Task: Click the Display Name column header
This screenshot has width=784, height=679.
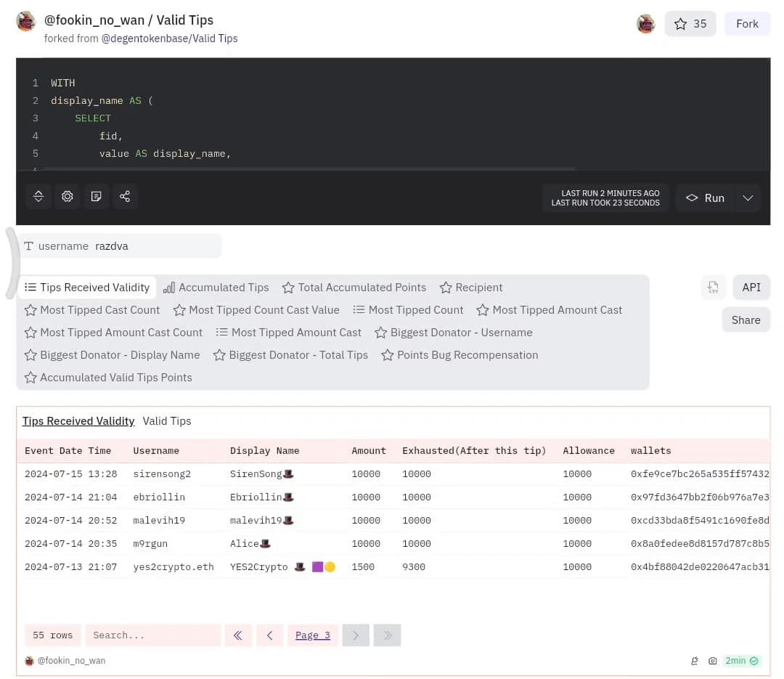Action: tap(264, 451)
